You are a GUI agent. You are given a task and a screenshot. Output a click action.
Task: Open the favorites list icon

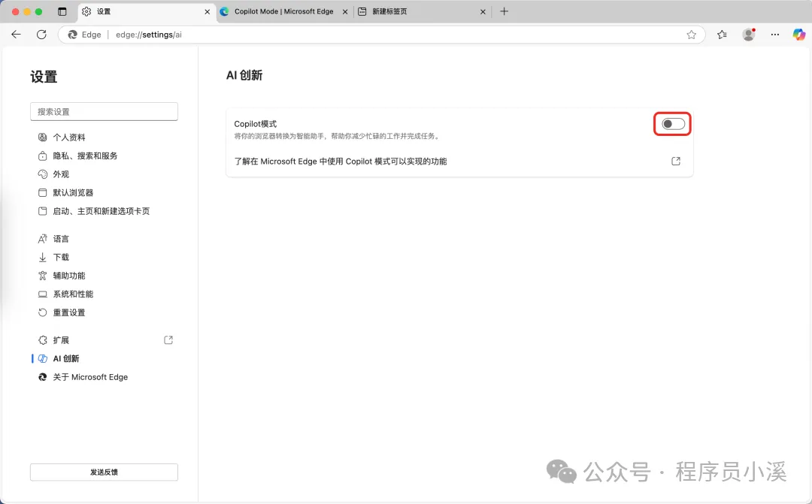coord(722,35)
